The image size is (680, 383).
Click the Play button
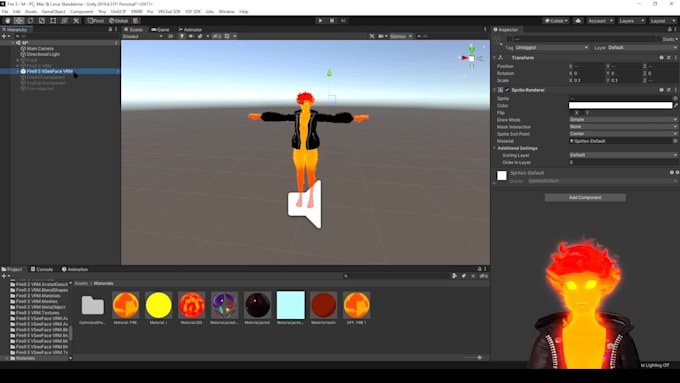(x=320, y=20)
